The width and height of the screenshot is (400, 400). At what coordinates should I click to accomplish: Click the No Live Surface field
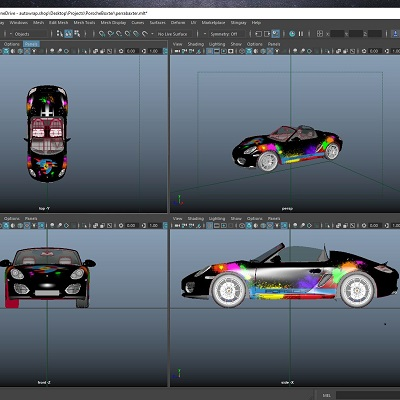click(x=173, y=34)
